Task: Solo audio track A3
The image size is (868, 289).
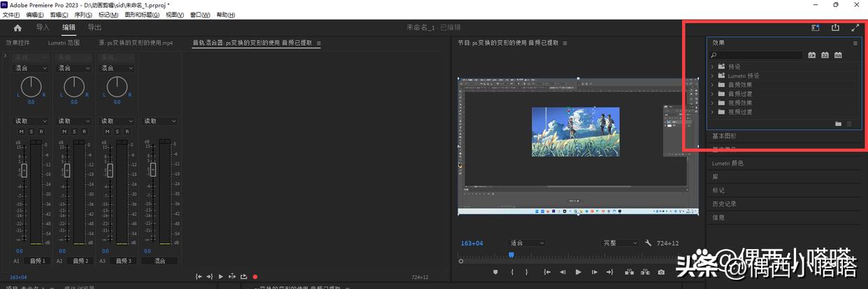Action: tap(117, 132)
